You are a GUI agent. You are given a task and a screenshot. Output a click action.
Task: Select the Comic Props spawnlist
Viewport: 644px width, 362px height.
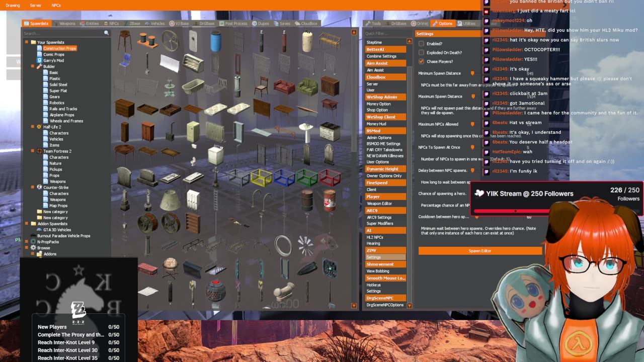tap(54, 54)
